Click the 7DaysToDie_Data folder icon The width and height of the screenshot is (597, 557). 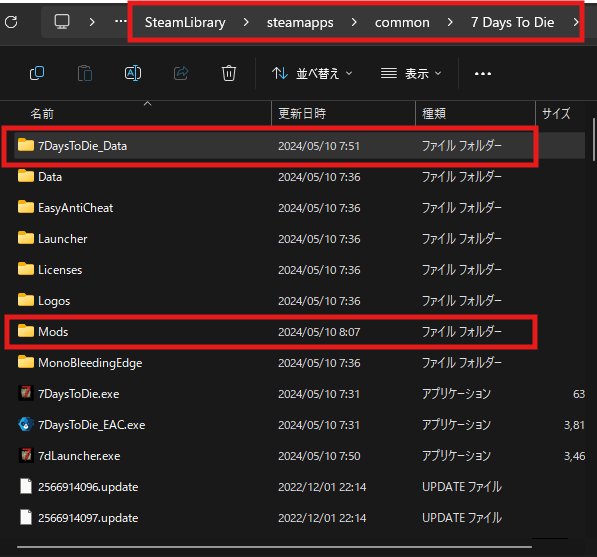26,145
